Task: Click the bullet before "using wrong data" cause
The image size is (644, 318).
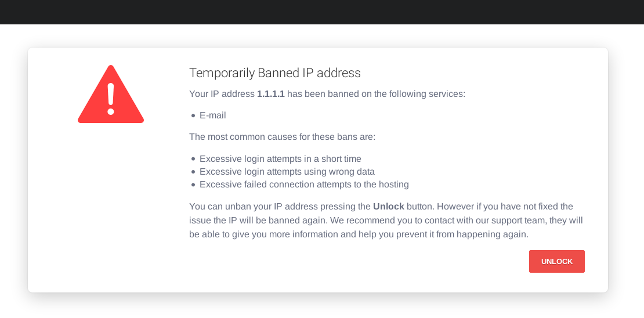Action: tap(193, 172)
